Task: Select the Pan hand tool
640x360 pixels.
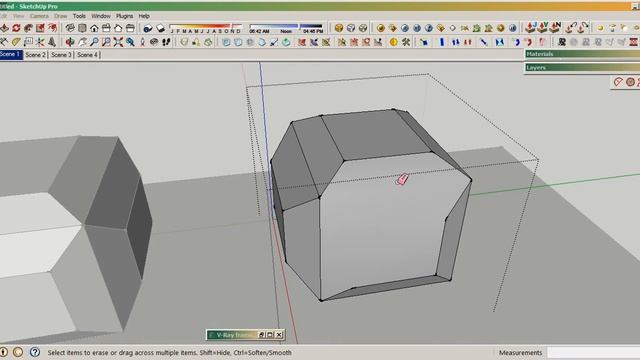Action: coord(82,42)
